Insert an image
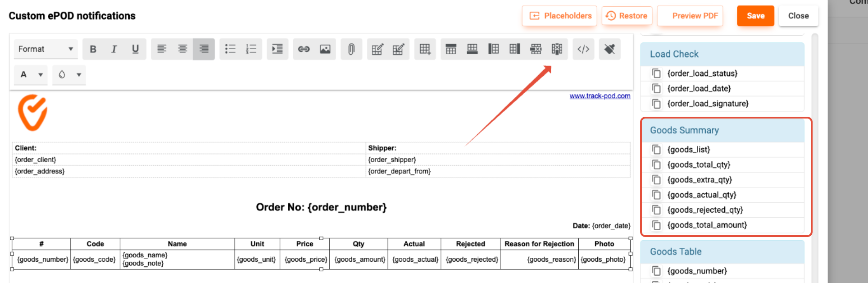This screenshot has width=868, height=283. [325, 49]
